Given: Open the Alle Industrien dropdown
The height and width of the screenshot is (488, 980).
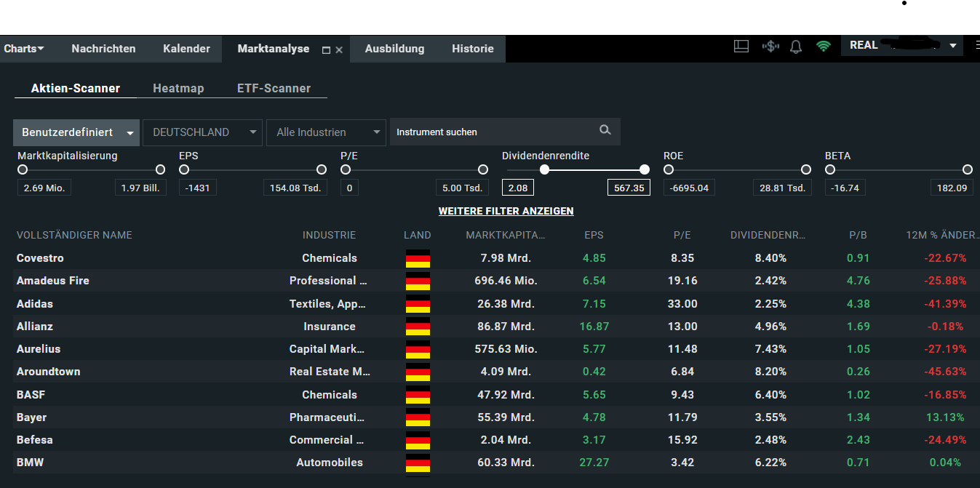Looking at the screenshot, I should click(326, 132).
